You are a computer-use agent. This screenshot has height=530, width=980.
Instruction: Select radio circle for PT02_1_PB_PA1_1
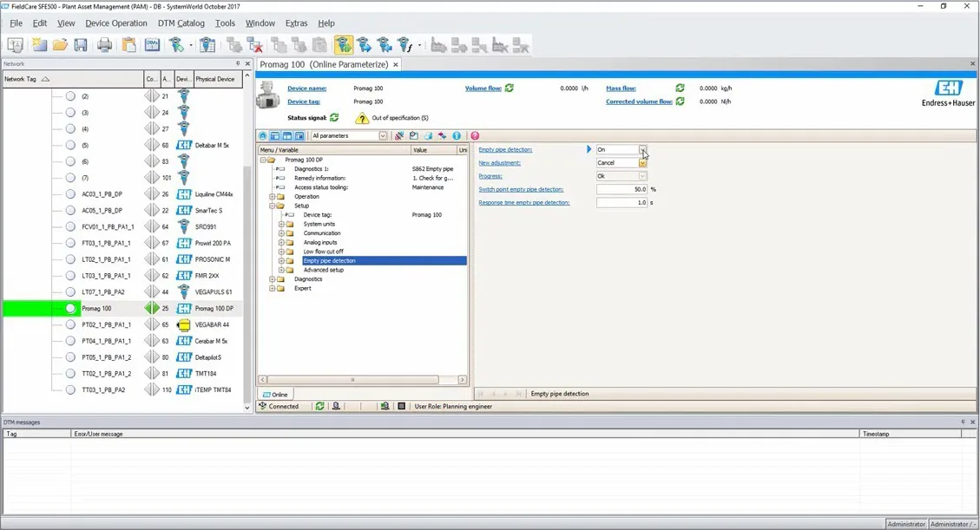[x=70, y=324]
